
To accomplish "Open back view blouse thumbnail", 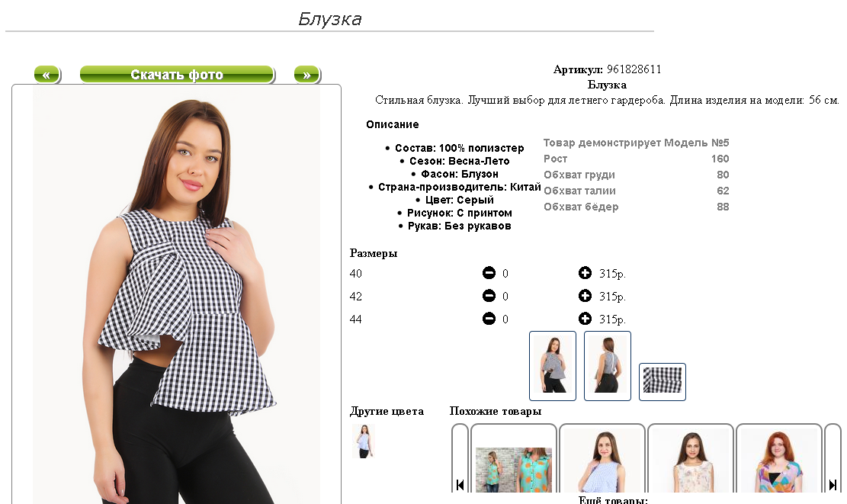I will point(608,366).
